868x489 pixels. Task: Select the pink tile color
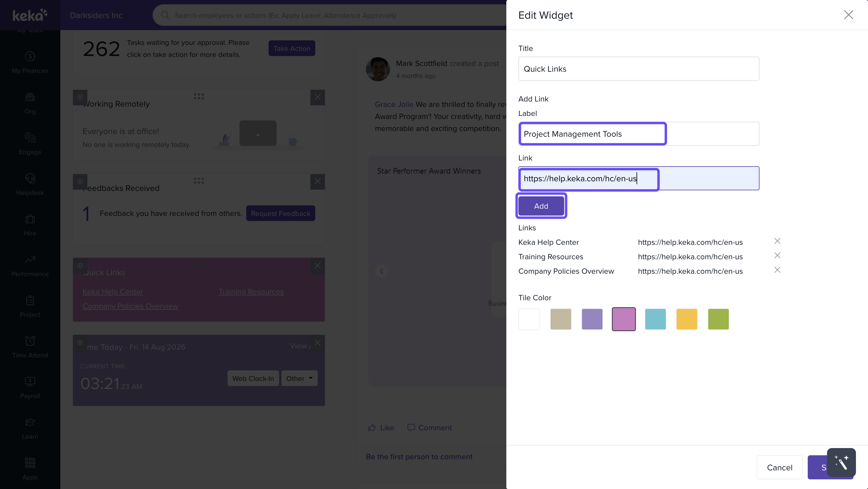tap(624, 319)
